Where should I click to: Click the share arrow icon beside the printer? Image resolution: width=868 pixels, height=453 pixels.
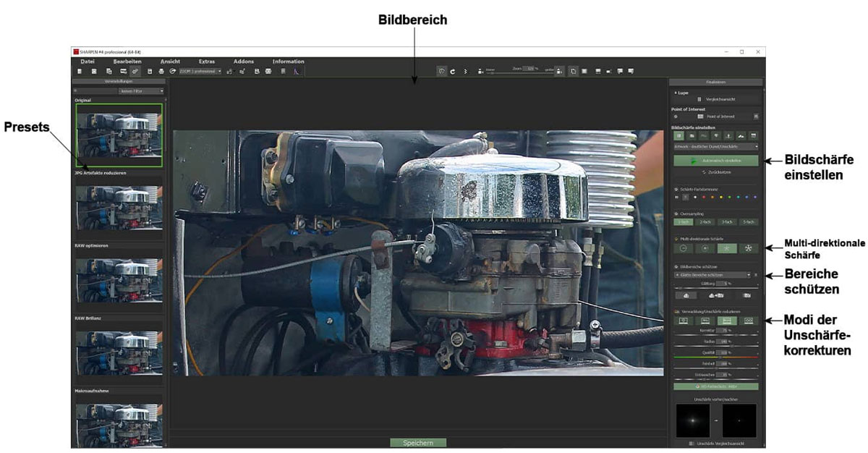pos(172,72)
